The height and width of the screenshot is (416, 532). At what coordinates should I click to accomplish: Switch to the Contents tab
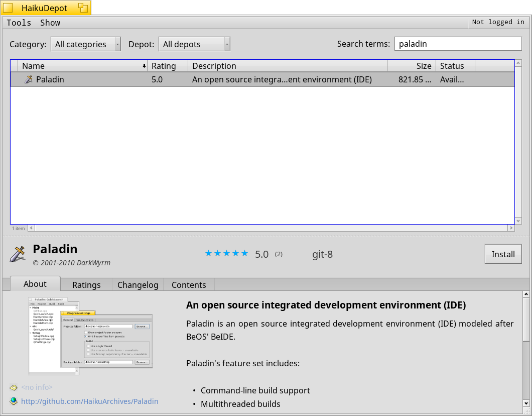pyautogui.click(x=189, y=284)
